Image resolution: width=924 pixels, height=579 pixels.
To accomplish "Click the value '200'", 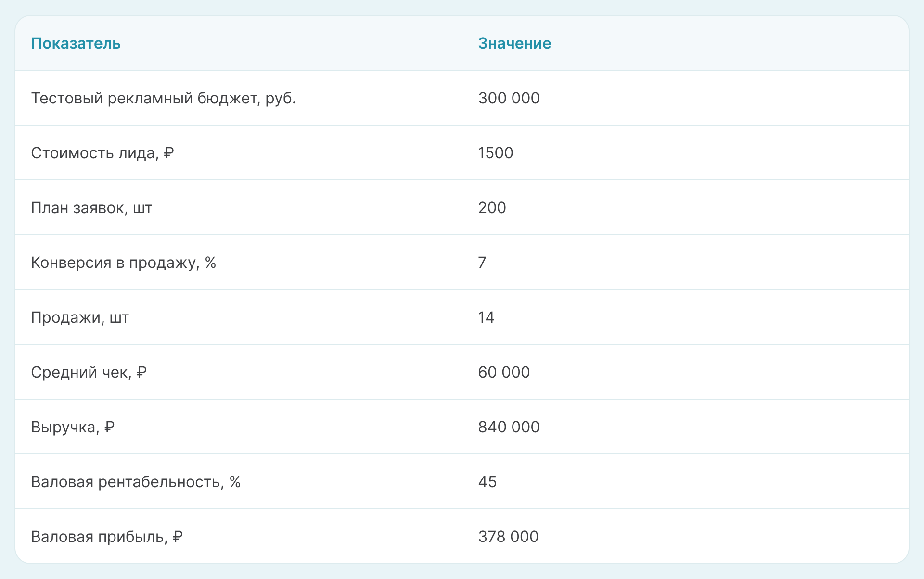I will click(492, 208).
